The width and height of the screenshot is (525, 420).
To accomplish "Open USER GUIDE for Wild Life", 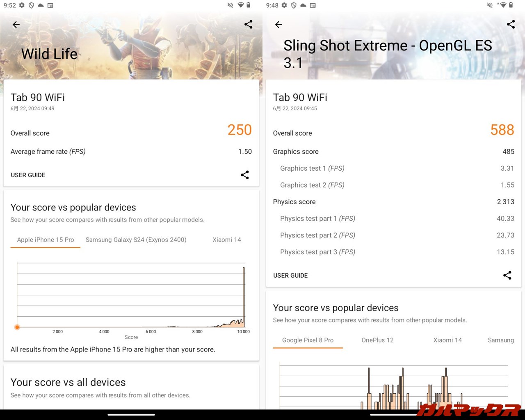I will 28,175.
